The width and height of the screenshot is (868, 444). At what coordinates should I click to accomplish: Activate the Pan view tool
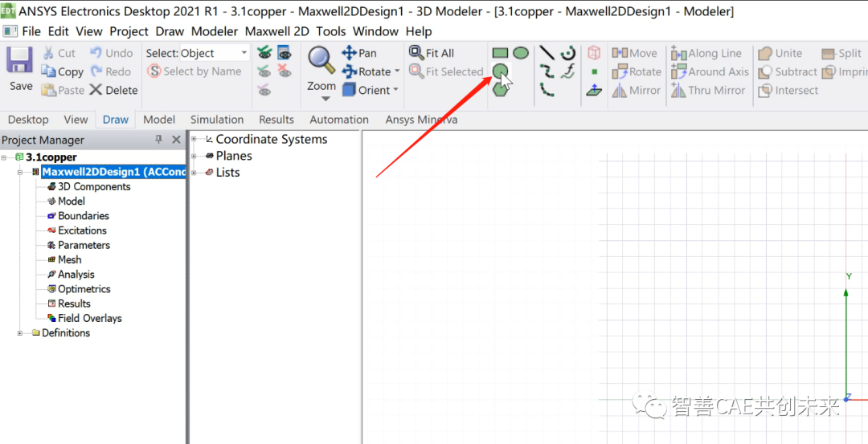[x=359, y=53]
